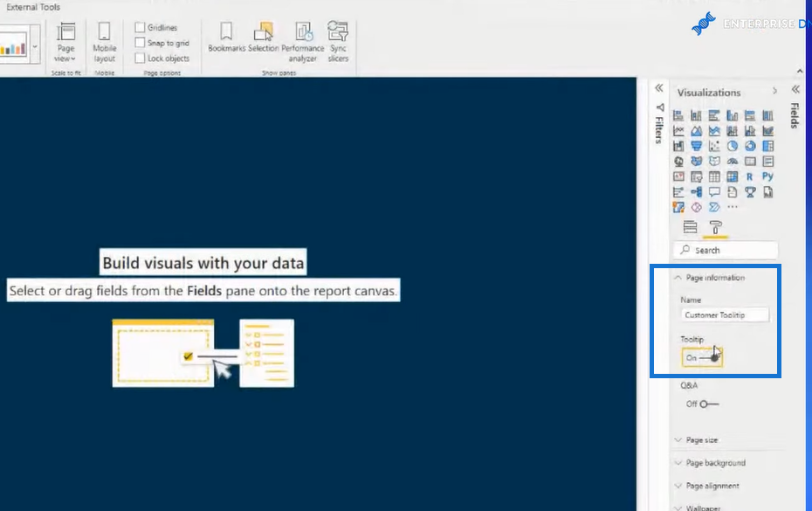Turn on the Q&A toggle
812x511 pixels.
coord(702,404)
